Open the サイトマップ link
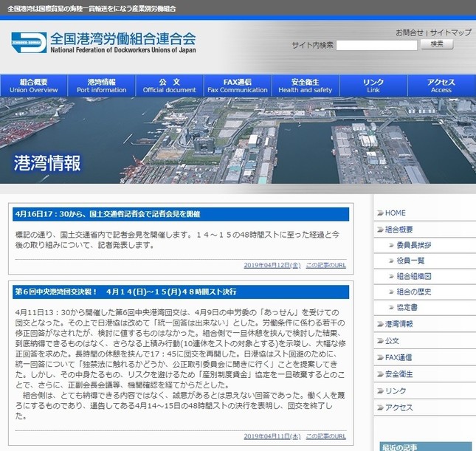Image resolution: width=476 pixels, height=451 pixels. (x=450, y=32)
